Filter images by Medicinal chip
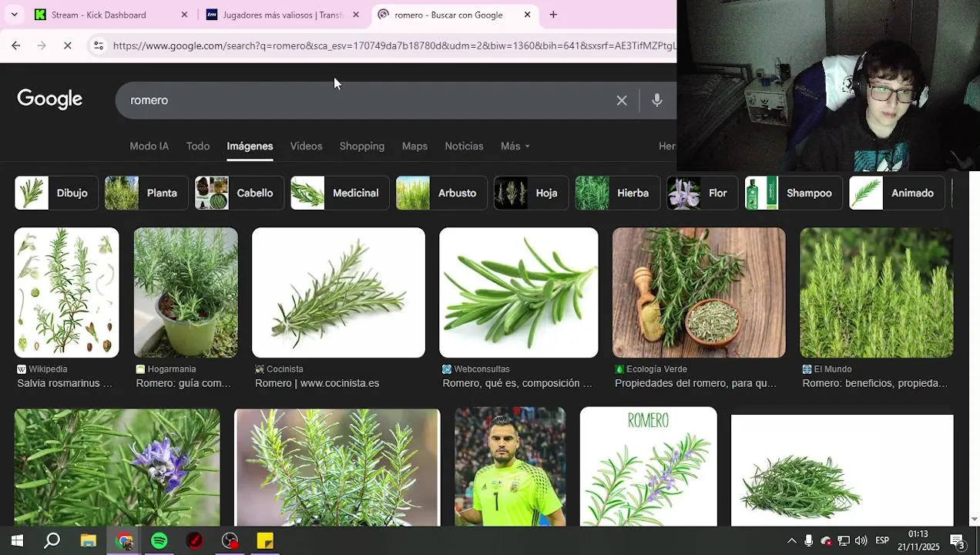 coord(340,193)
